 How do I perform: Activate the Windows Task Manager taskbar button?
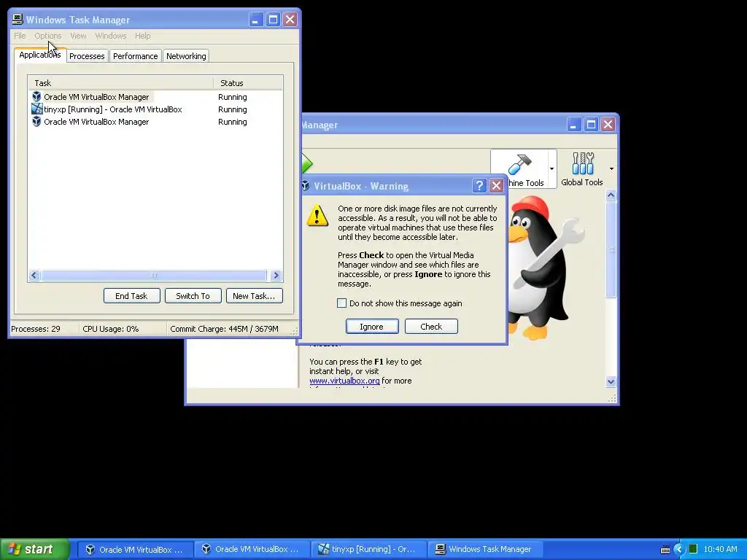coord(484,550)
